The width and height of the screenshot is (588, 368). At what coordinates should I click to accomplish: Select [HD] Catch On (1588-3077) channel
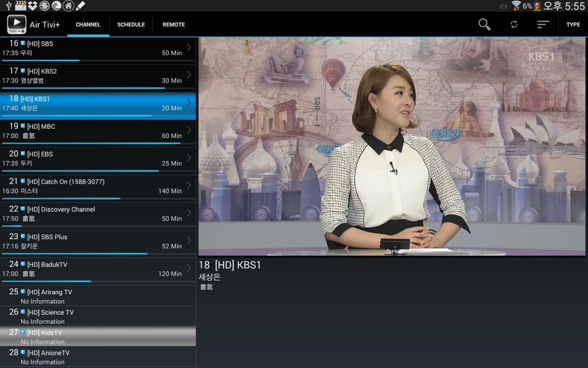pos(98,188)
